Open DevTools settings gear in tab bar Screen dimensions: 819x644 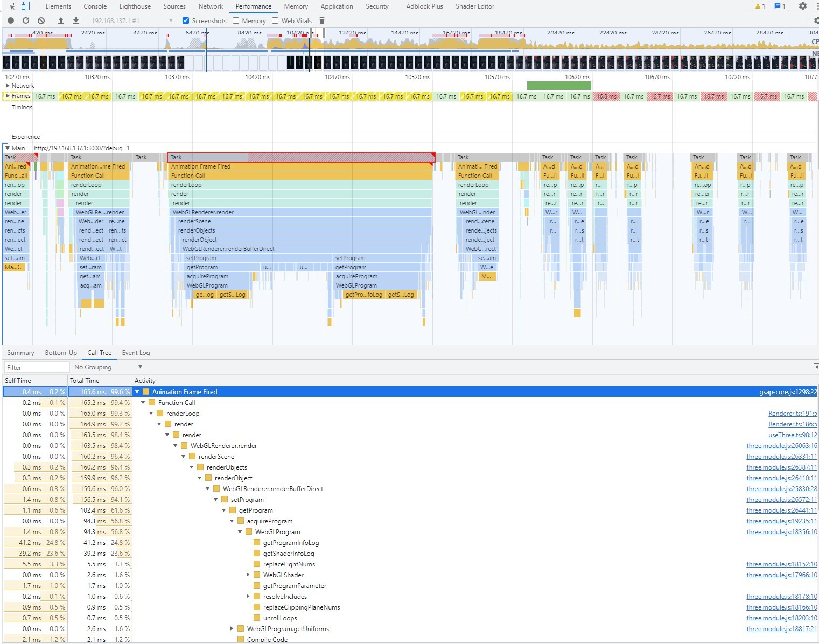pos(803,6)
